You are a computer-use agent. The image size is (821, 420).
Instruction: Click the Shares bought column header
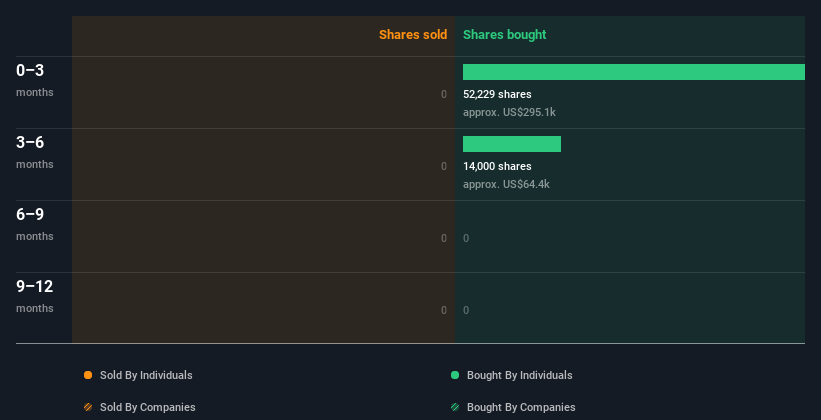pos(504,35)
